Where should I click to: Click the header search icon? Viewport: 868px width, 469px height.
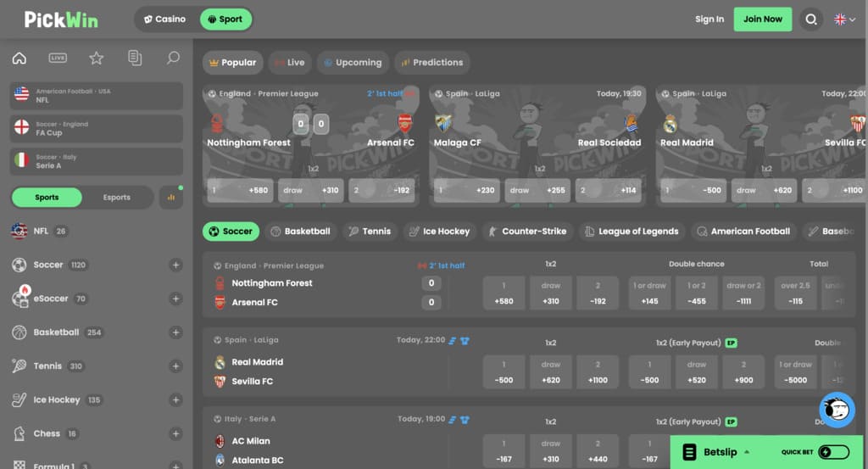pyautogui.click(x=811, y=20)
